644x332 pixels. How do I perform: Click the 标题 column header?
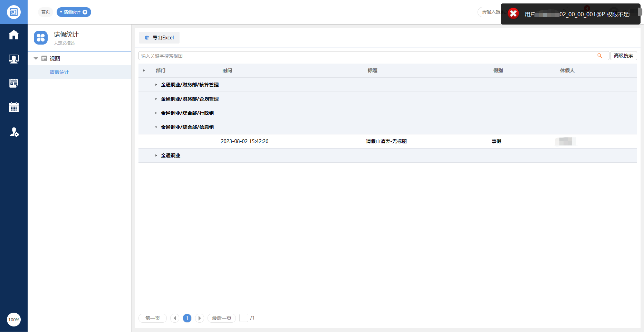[372, 70]
